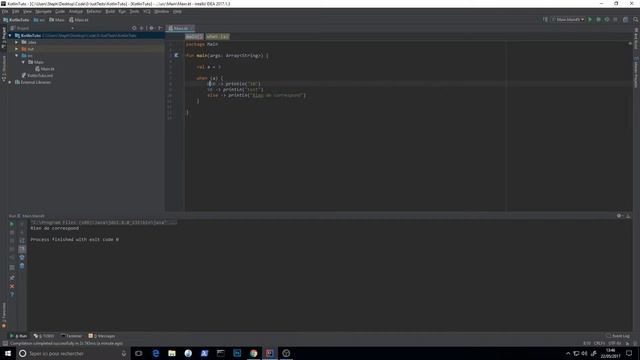Clear console with trash icon
Screen dimensions: 640x360
(22, 266)
